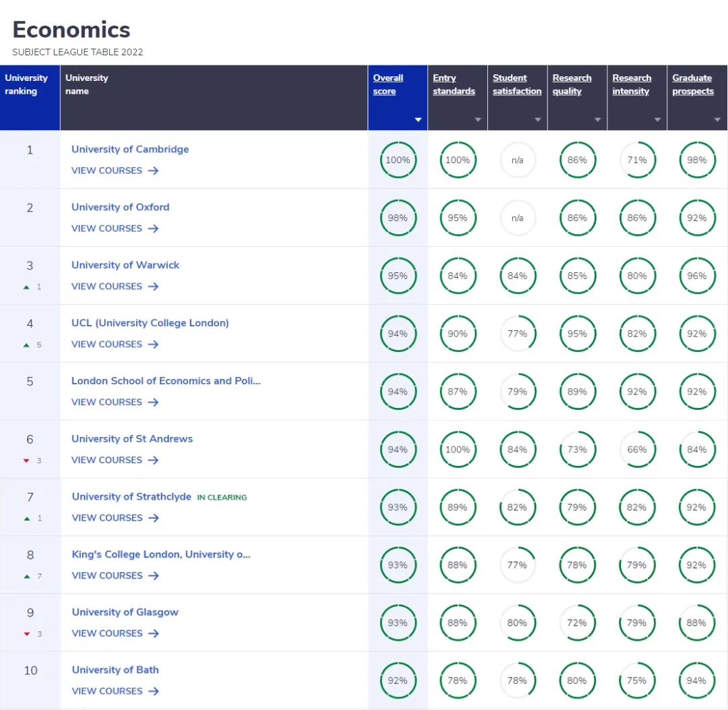Click Cambridge overall score 100% circle

(x=398, y=160)
